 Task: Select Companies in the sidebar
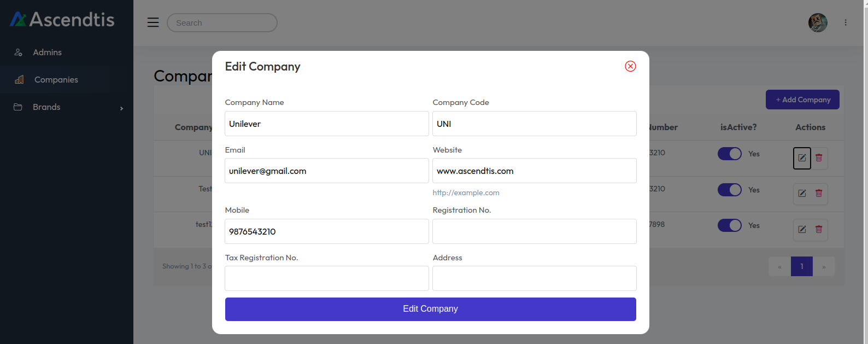pyautogui.click(x=56, y=80)
